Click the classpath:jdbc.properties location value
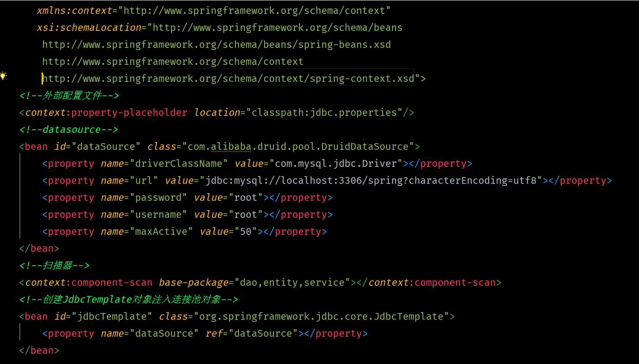The height and width of the screenshot is (364, 639). click(x=324, y=112)
